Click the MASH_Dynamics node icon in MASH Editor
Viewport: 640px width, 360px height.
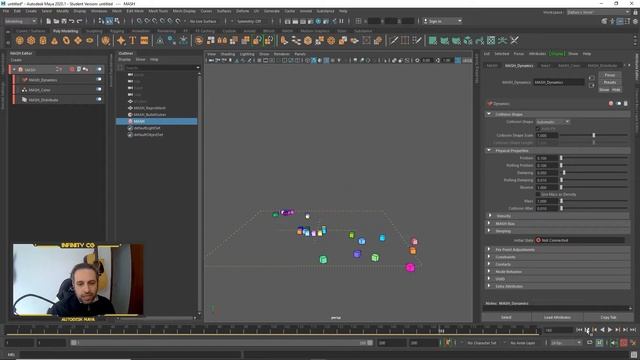coord(24,80)
